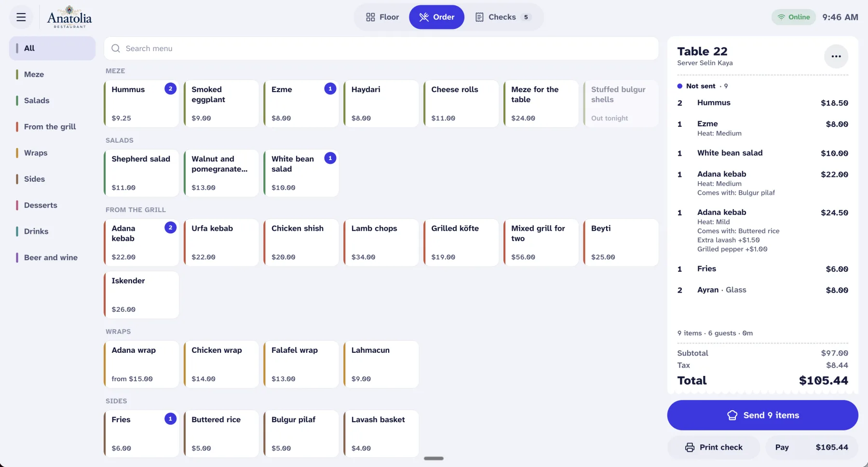The image size is (868, 467).
Task: Open the Table 22 more options button
Action: (836, 56)
